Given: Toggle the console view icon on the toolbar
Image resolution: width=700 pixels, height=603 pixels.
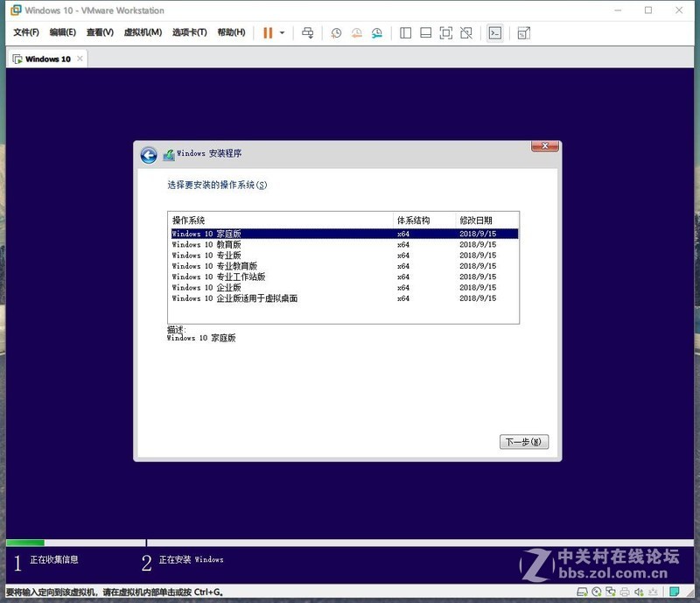Looking at the screenshot, I should pyautogui.click(x=495, y=32).
